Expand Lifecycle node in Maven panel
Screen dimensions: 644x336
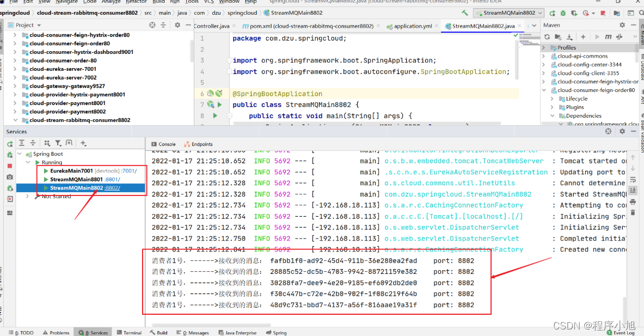point(553,99)
